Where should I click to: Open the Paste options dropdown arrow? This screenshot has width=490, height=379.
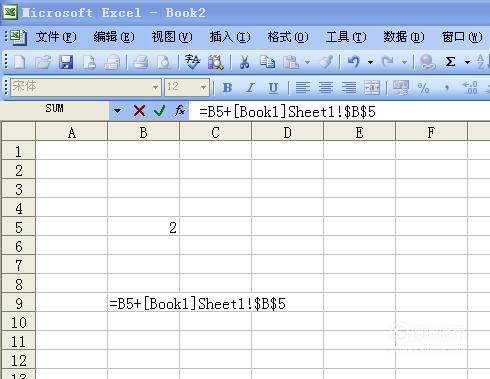(x=307, y=62)
